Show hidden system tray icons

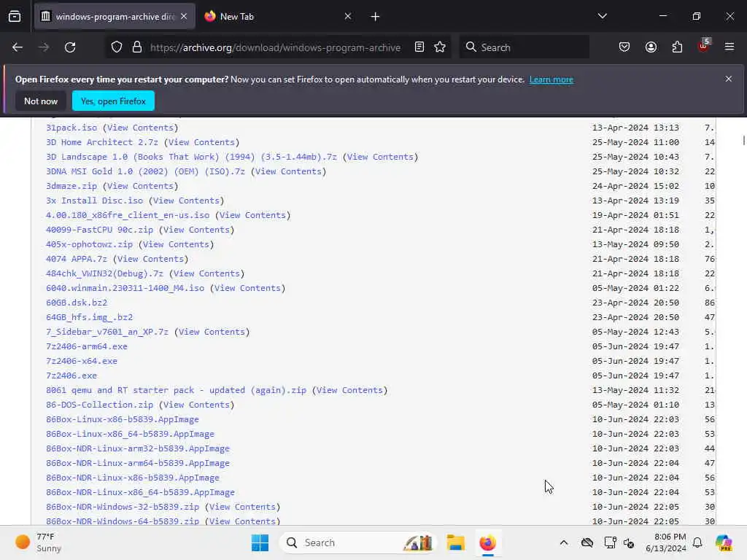pyautogui.click(x=564, y=542)
